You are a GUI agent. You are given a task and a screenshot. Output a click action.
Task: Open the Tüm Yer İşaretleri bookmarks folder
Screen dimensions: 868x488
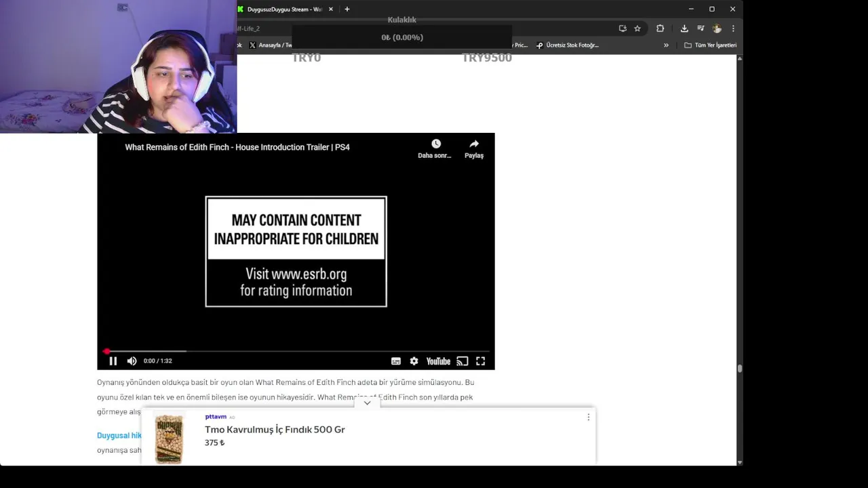710,45
